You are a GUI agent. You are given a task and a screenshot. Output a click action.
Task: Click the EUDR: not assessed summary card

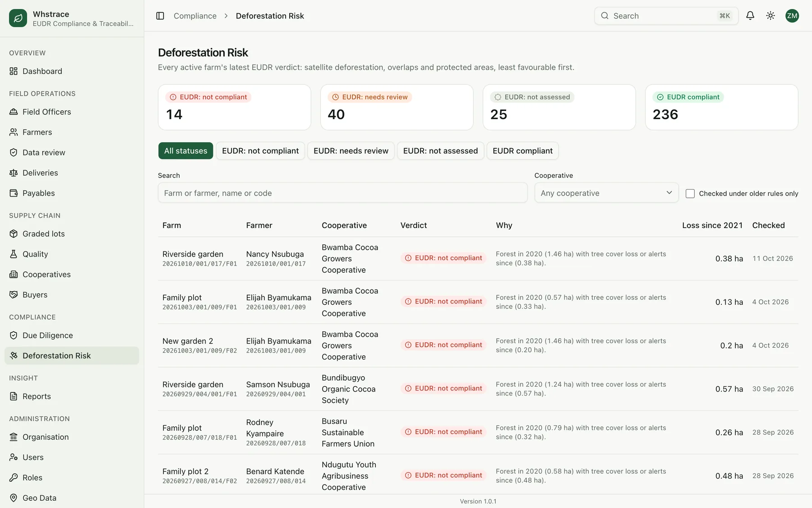(559, 107)
